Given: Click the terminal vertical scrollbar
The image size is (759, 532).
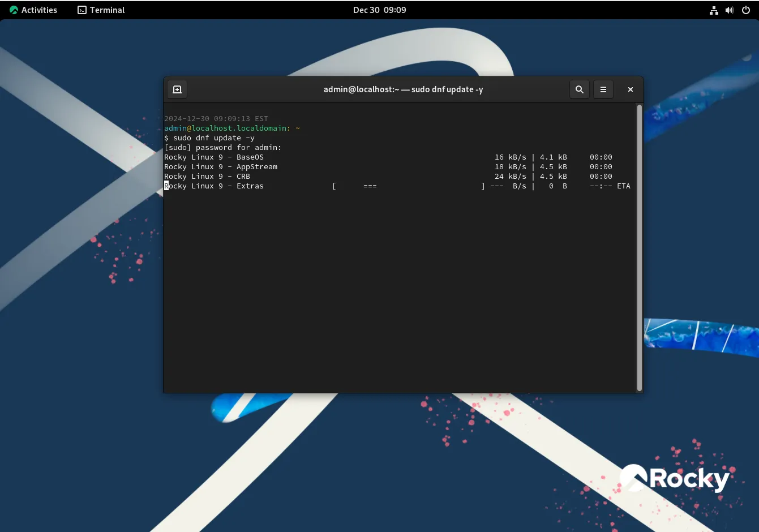Looking at the screenshot, I should pyautogui.click(x=640, y=247).
